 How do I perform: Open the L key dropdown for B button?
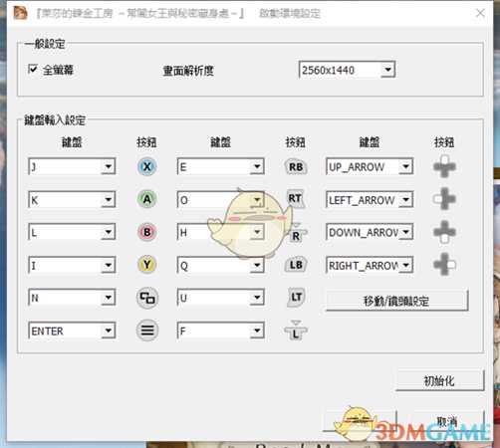point(72,232)
